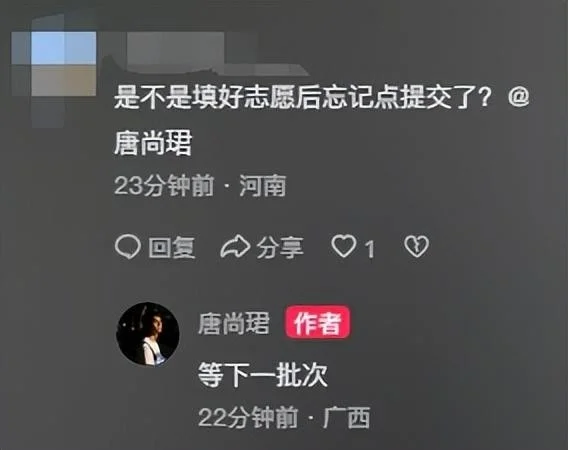568x450 pixels.
Task: Click the red 作者 author badge
Action: 318,322
